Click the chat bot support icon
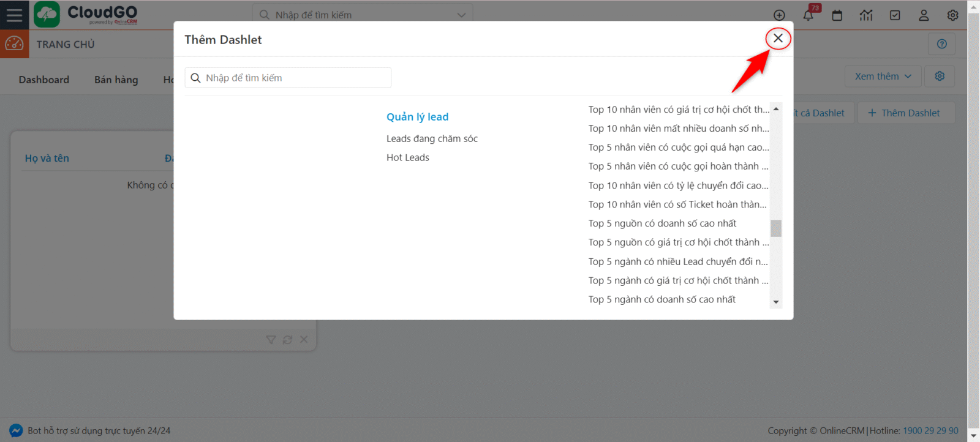Image resolution: width=980 pixels, height=442 pixels. [x=16, y=430]
